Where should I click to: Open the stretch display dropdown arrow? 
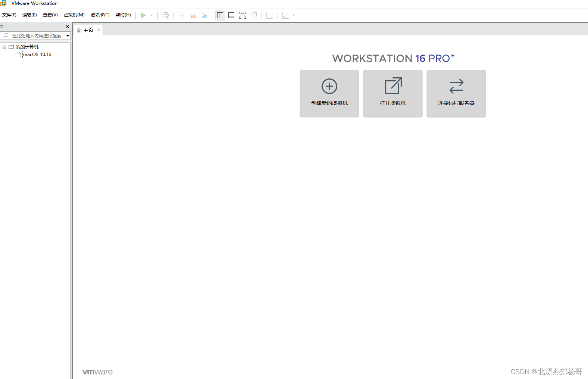pos(294,15)
